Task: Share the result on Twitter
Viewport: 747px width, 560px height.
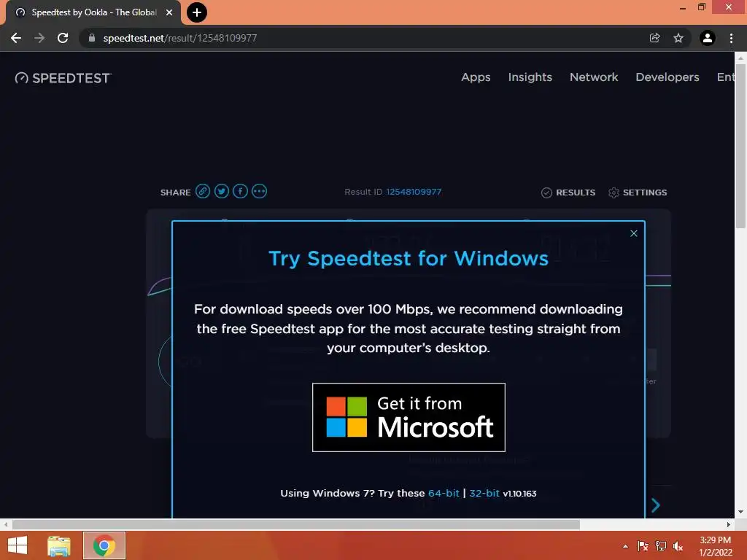Action: tap(222, 192)
